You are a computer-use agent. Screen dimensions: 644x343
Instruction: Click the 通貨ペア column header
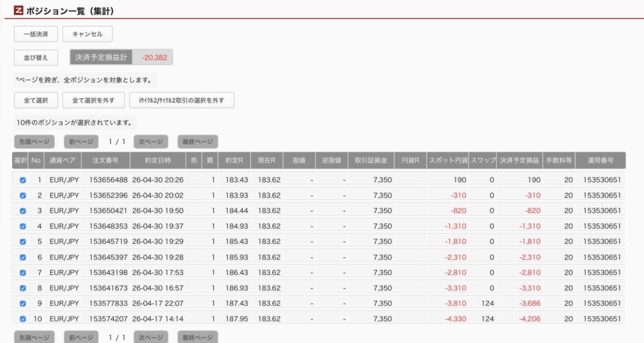[62, 160]
